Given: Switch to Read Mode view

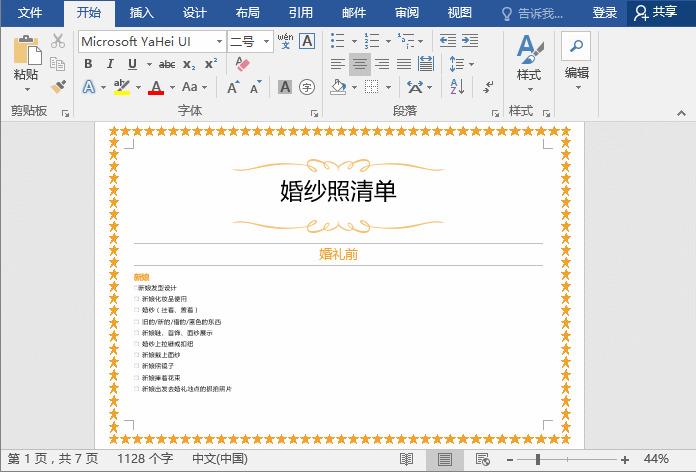Looking at the screenshot, I should click(x=407, y=459).
